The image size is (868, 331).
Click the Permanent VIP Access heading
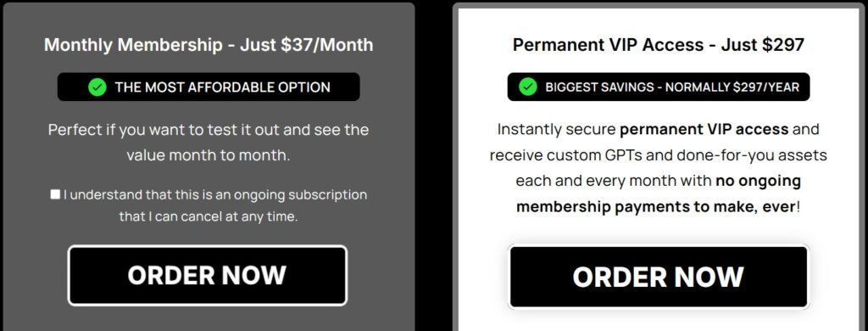(x=658, y=45)
